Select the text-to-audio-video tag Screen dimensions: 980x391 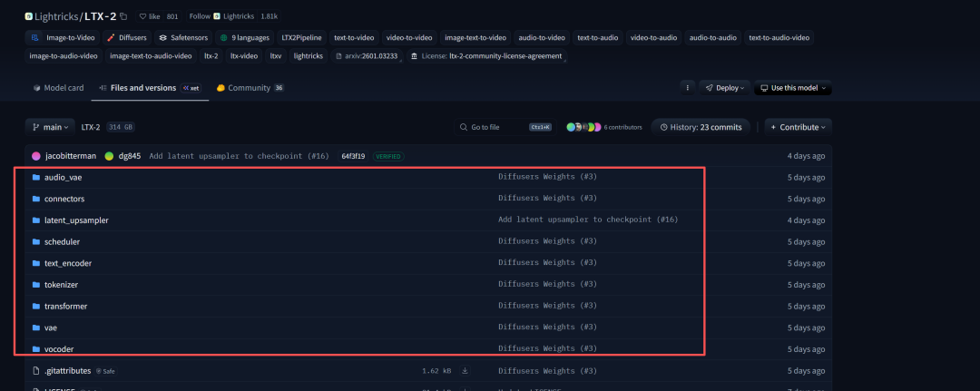[779, 37]
